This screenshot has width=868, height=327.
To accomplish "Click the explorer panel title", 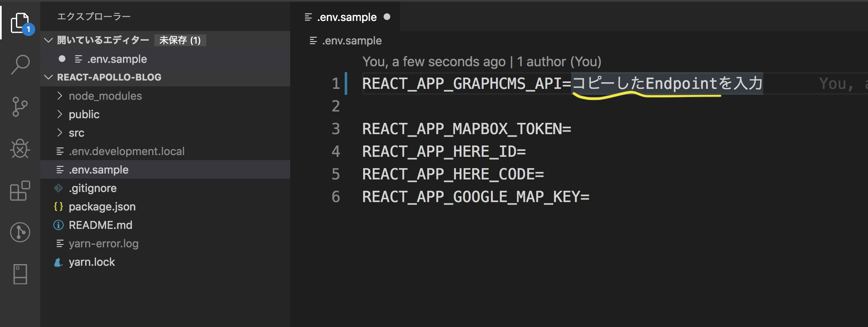I will point(94,16).
